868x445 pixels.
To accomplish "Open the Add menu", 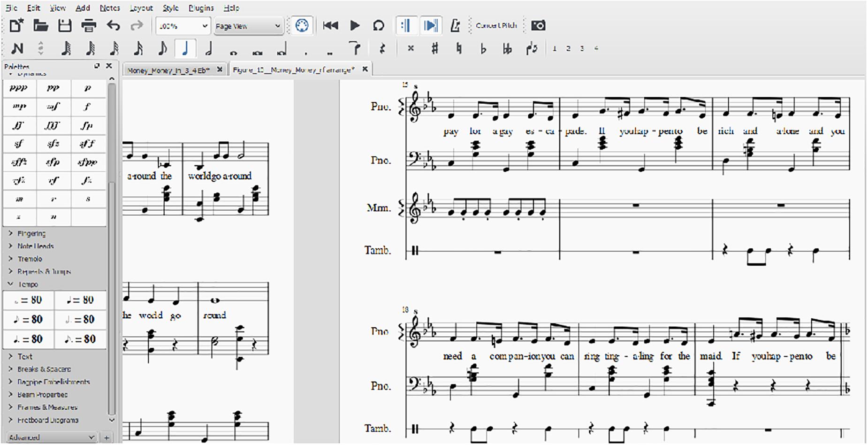I will coord(83,8).
